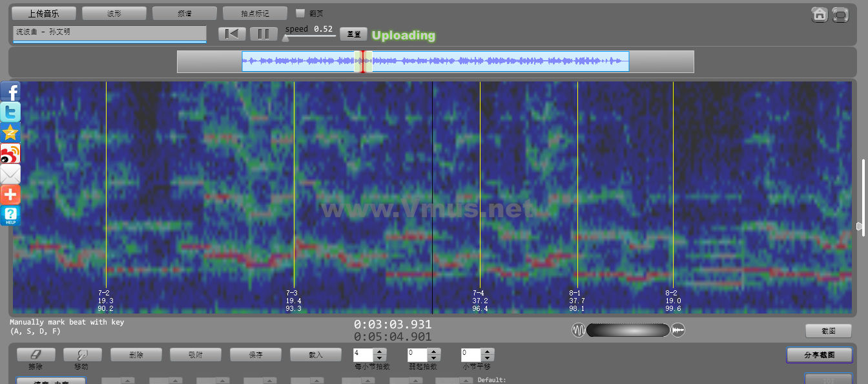
Task: Pause playback with the pause button
Action: (263, 34)
